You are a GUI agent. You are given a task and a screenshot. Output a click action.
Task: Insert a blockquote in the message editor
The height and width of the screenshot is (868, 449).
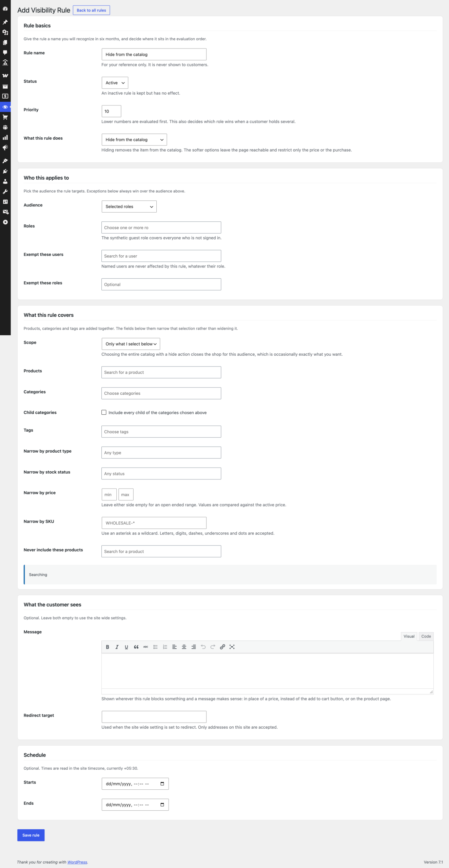136,647
